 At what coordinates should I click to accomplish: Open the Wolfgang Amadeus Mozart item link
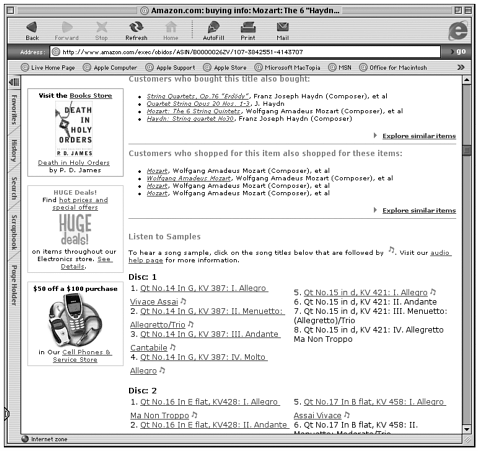click(189, 178)
